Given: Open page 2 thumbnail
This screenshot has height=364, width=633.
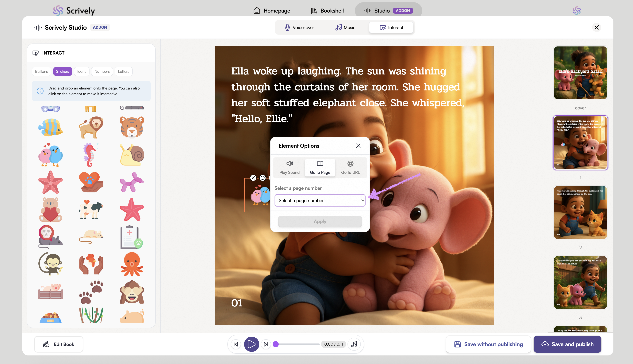Looking at the screenshot, I should (580, 213).
